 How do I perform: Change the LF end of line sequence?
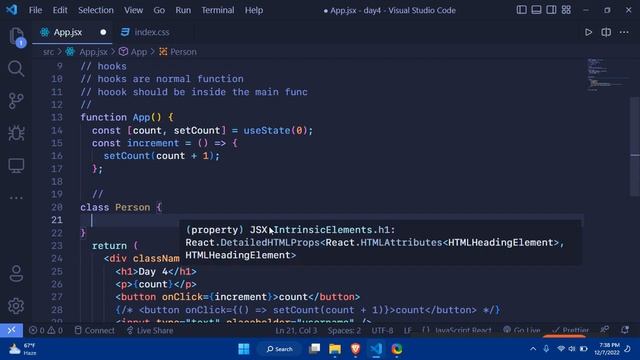[407, 331]
